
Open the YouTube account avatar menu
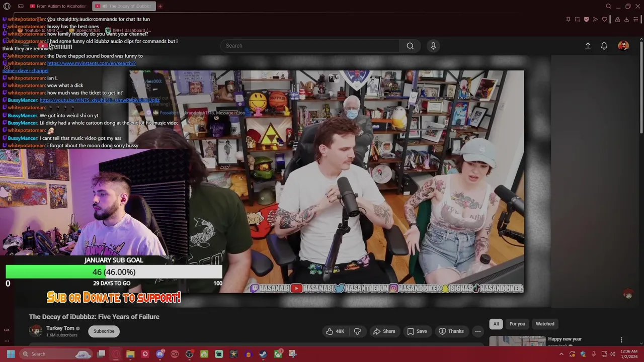click(623, 46)
